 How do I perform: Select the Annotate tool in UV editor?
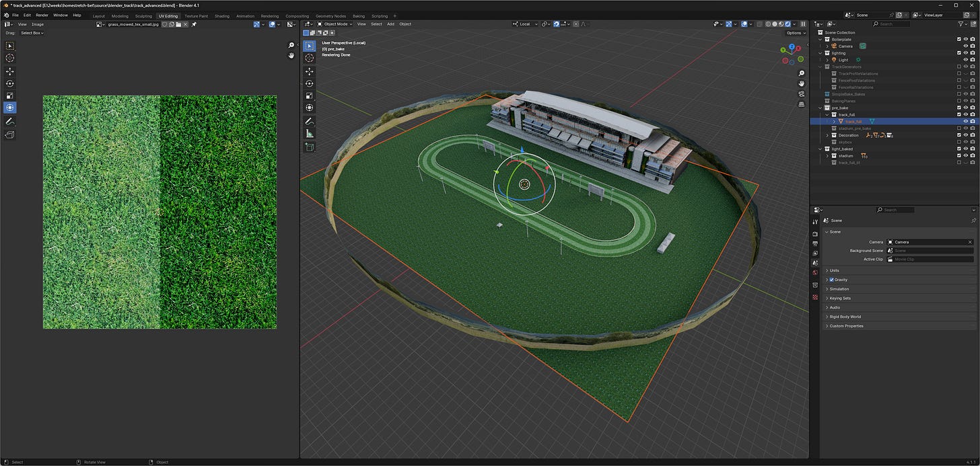click(10, 122)
